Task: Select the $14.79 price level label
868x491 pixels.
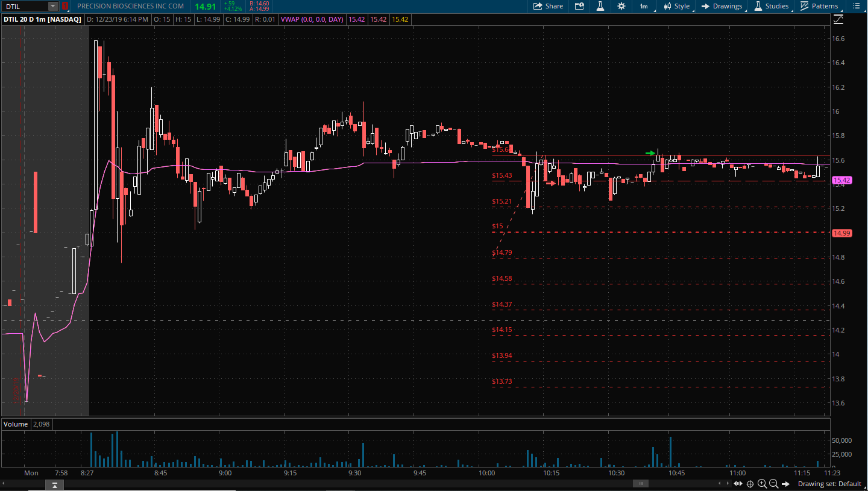Action: tap(502, 252)
